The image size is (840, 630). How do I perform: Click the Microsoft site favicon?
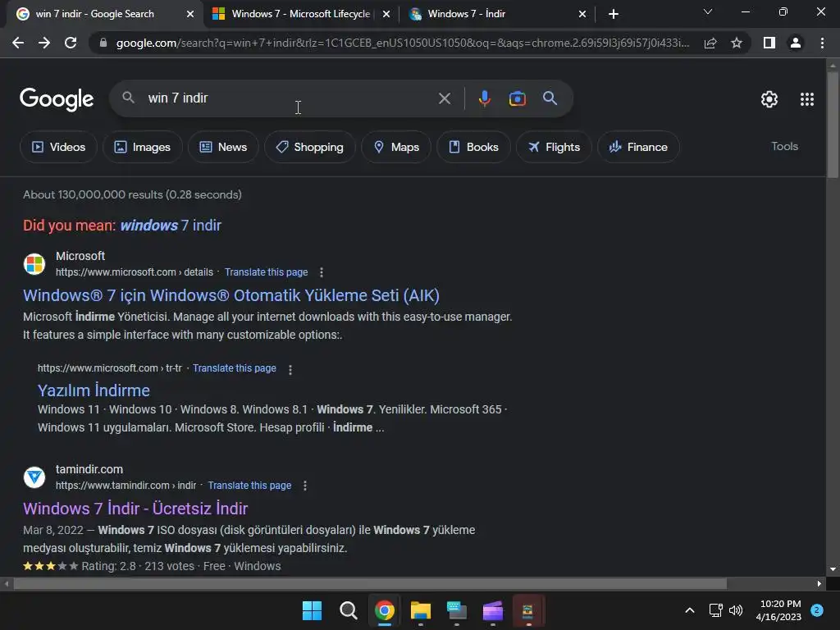[34, 264]
